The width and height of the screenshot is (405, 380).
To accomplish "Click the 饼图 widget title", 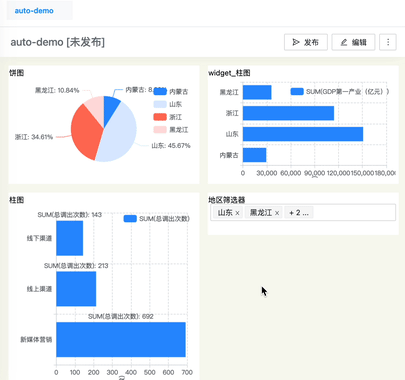I will 16,73.
